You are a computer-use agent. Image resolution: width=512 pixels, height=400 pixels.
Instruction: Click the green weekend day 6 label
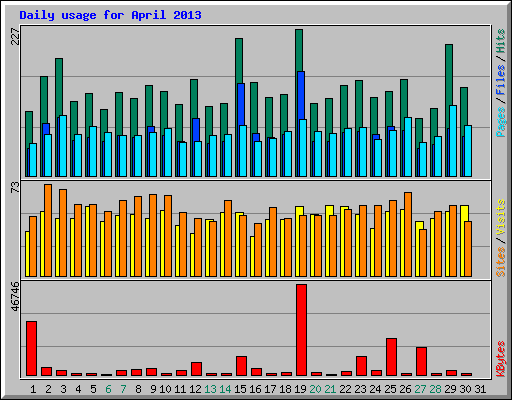click(x=108, y=389)
